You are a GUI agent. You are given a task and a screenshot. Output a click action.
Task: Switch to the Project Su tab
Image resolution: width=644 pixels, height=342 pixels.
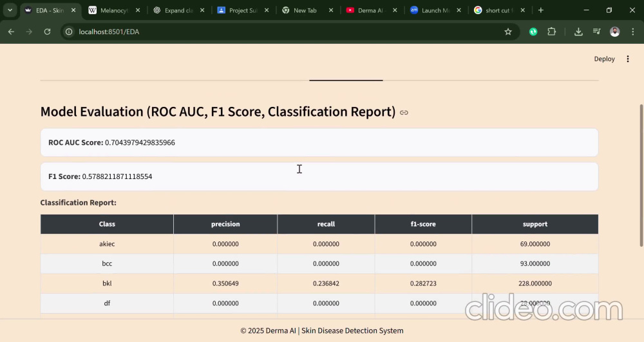(243, 11)
